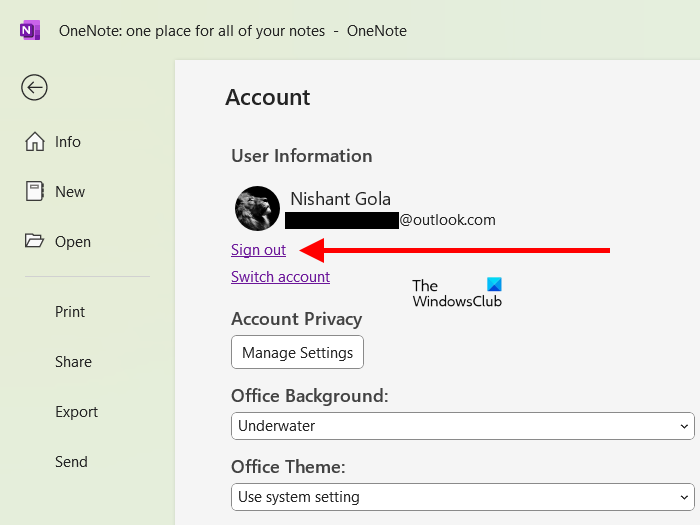The image size is (700, 525).
Task: Click the Open folder icon
Action: point(35,242)
